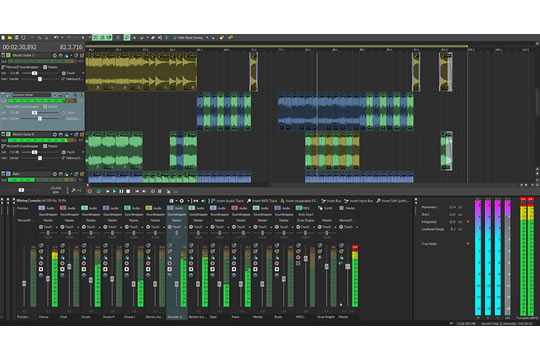The height and width of the screenshot is (360, 540).
Task: Click the True Peaks reset dot
Action: coord(468,244)
